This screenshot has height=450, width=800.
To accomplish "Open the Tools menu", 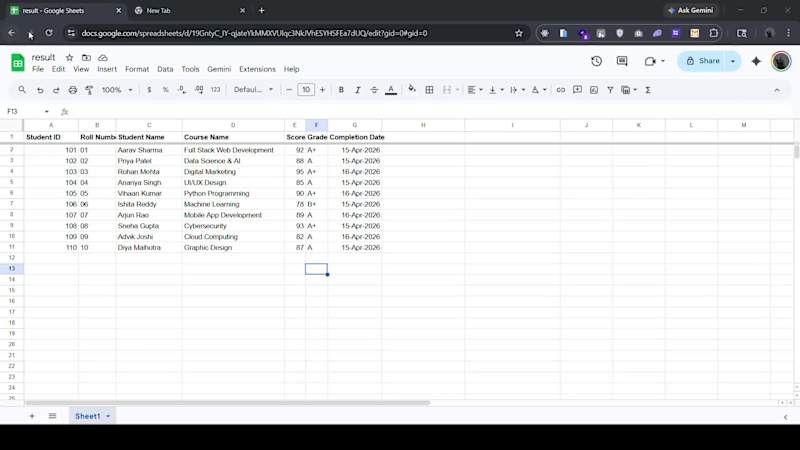I will coord(190,69).
